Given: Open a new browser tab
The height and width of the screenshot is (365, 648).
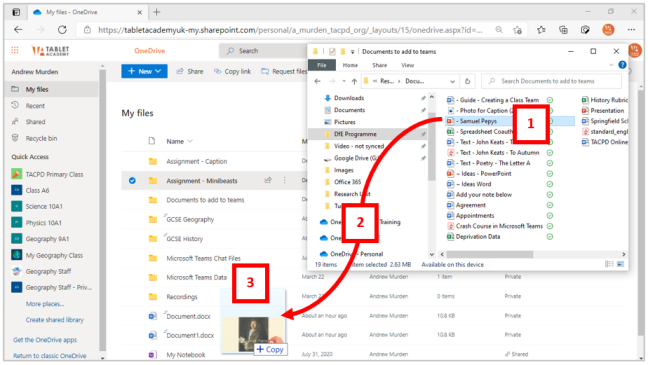Looking at the screenshot, I should point(157,12).
